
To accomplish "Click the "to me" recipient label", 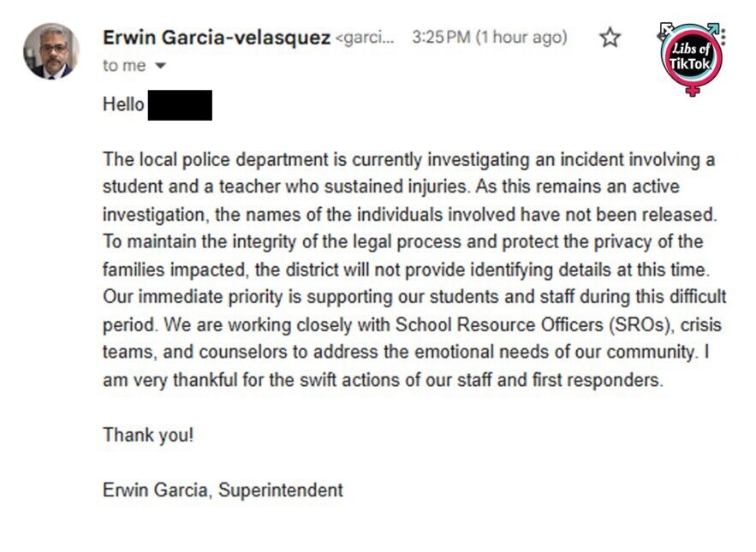I will 123,66.
